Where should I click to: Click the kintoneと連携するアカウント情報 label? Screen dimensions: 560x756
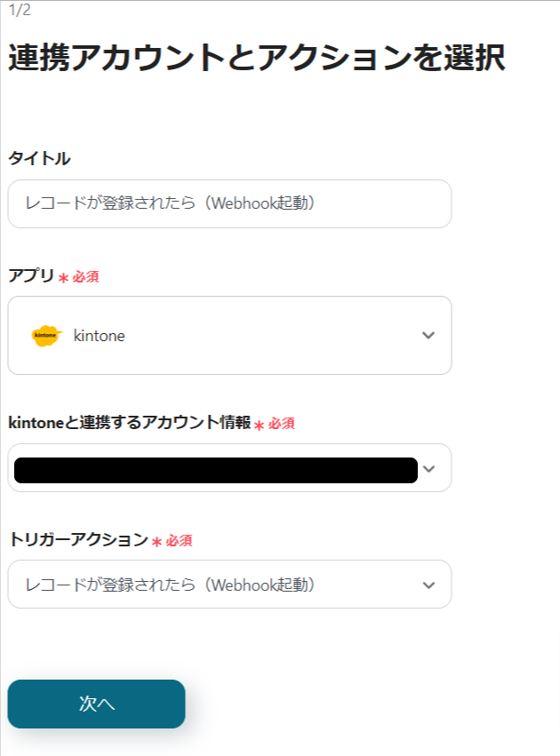[129, 423]
